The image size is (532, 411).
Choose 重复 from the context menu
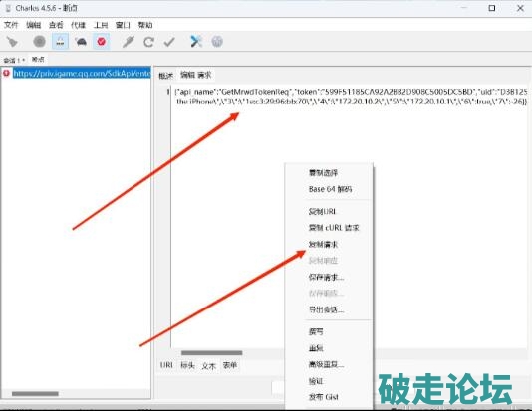pyautogui.click(x=316, y=348)
